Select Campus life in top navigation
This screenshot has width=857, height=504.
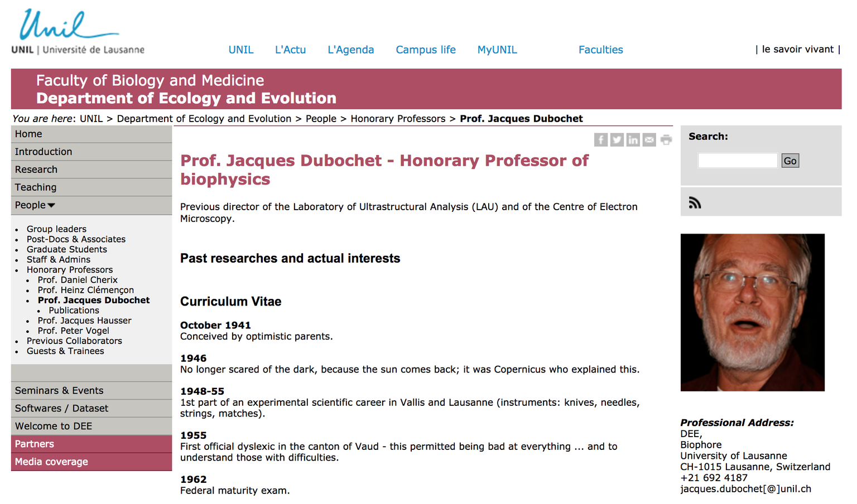426,50
